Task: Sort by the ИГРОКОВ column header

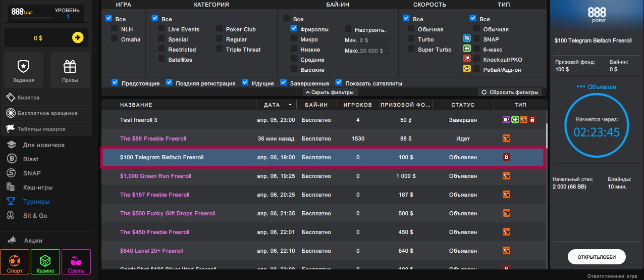Action: click(x=358, y=105)
